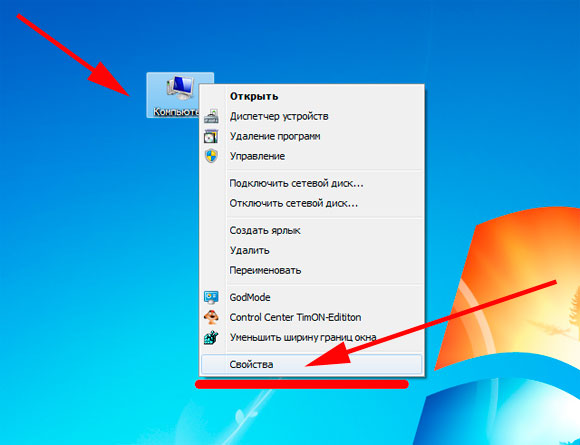The height and width of the screenshot is (445, 580).
Task: Select the Компьютер desktop icon
Action: [180, 95]
